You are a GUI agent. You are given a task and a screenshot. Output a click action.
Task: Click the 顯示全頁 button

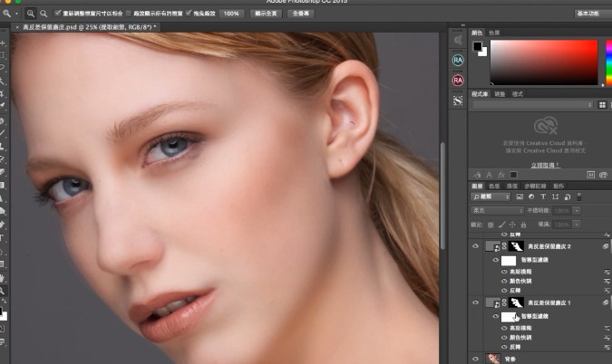click(266, 14)
